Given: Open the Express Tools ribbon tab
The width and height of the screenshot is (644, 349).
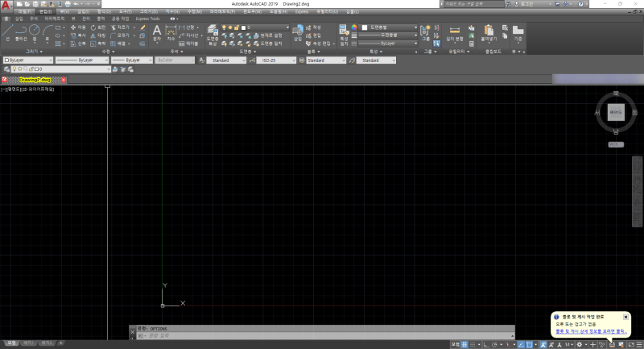Looking at the screenshot, I should (x=147, y=18).
